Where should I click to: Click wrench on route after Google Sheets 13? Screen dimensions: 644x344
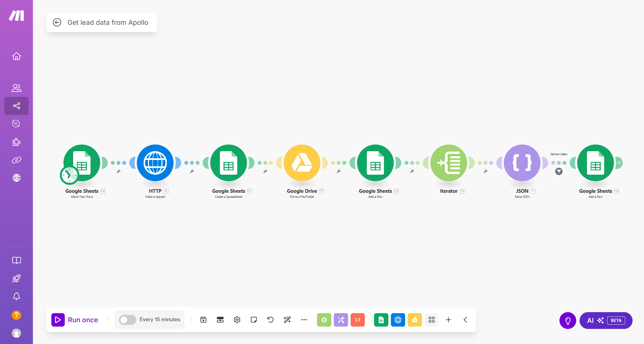tap(412, 171)
